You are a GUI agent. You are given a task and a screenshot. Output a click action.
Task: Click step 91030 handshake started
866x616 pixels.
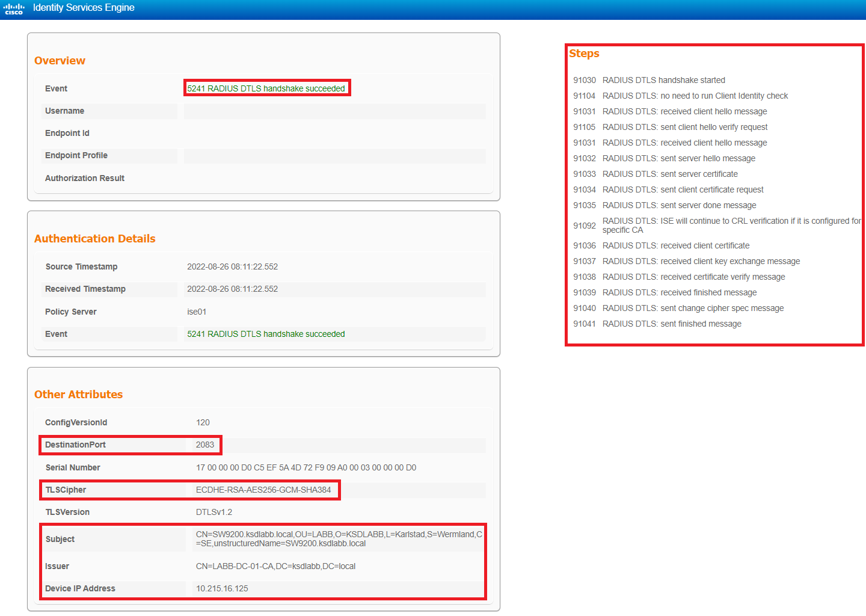click(649, 80)
